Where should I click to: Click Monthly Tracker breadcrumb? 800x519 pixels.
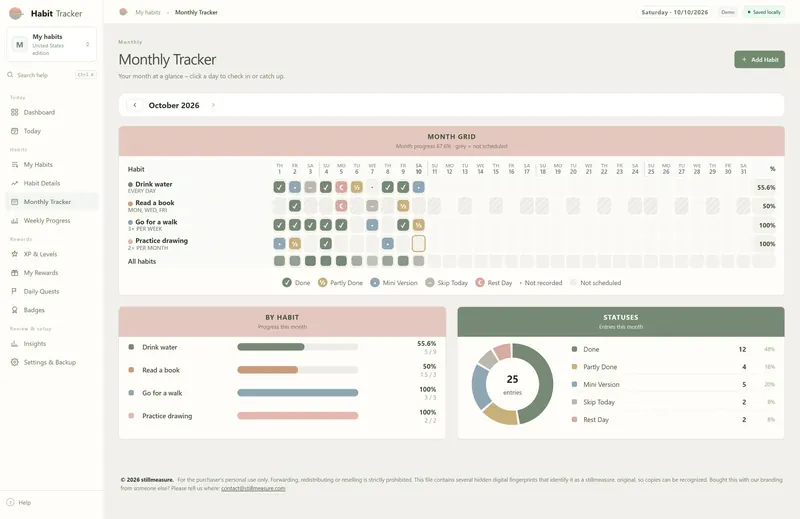196,12
